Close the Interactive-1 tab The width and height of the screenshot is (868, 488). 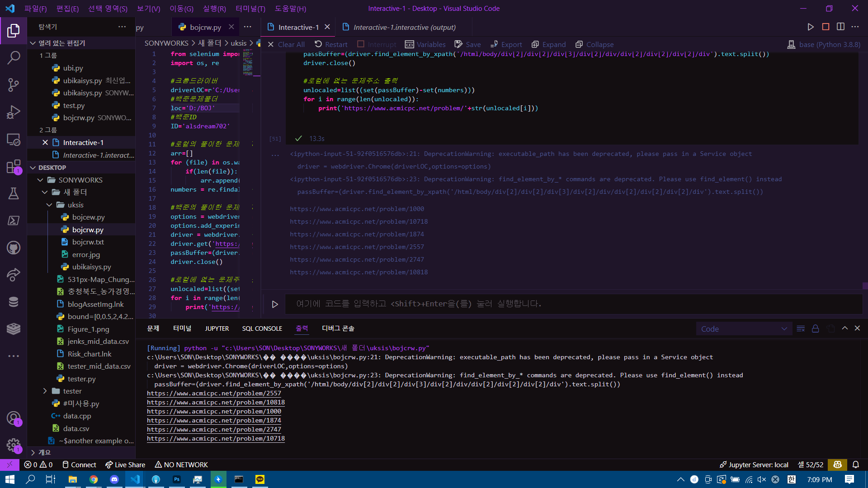coord(327,27)
